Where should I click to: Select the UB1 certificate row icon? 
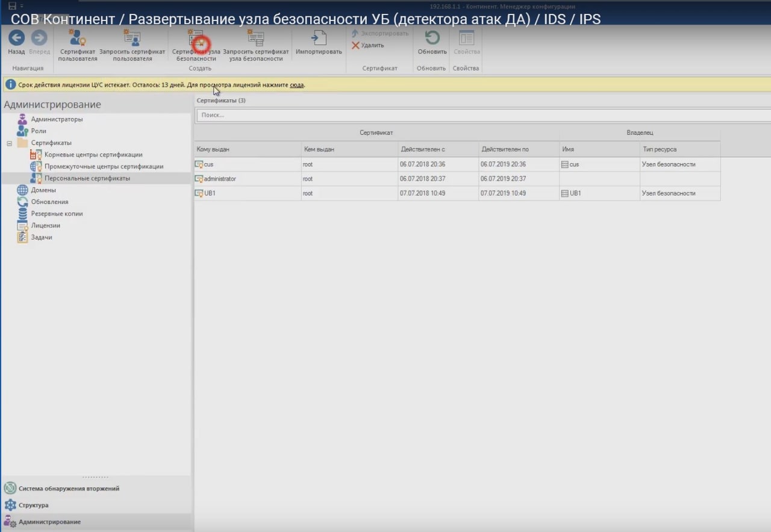(x=199, y=193)
